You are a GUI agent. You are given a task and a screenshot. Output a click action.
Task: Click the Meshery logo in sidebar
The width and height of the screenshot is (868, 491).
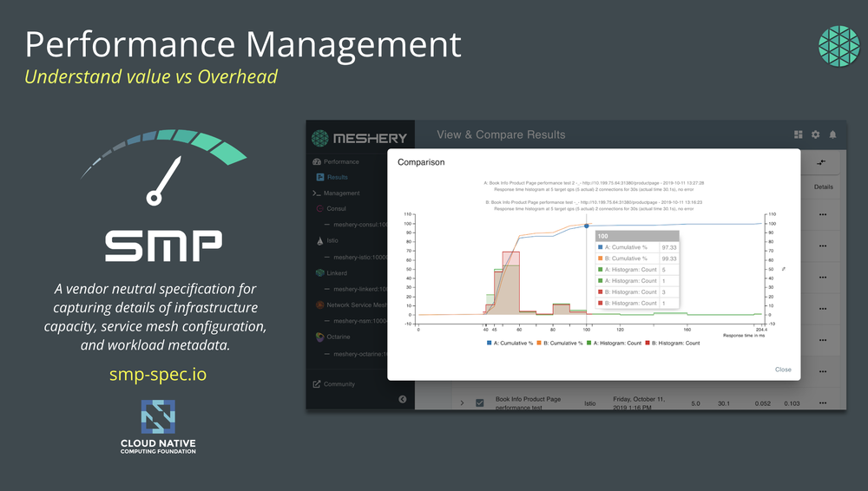point(359,138)
